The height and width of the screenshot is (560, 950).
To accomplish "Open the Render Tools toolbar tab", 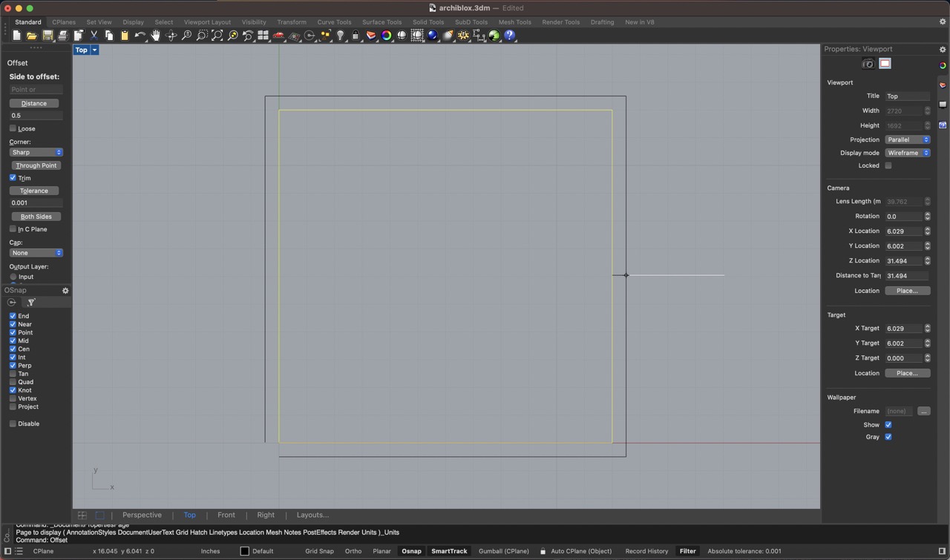I will (561, 22).
